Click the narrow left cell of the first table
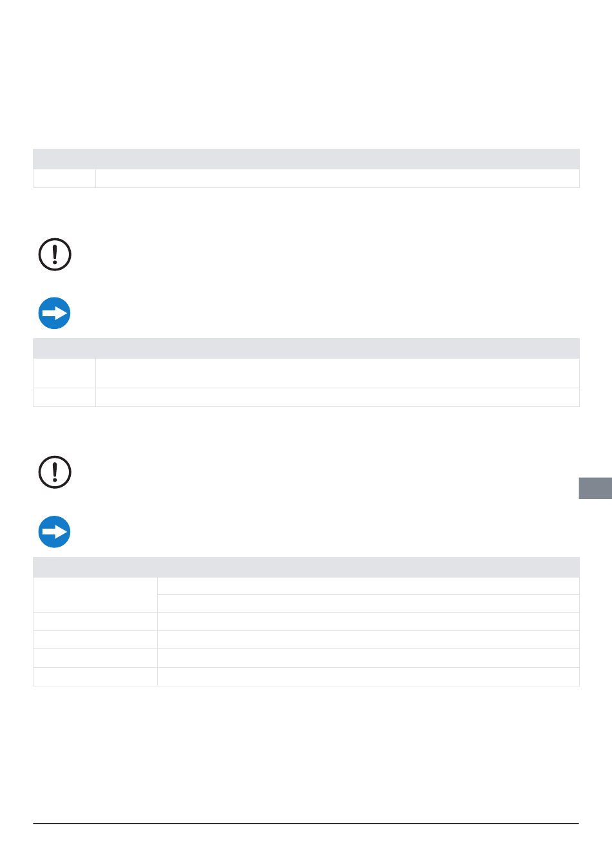Screen dimensions: 612x868 (64, 178)
